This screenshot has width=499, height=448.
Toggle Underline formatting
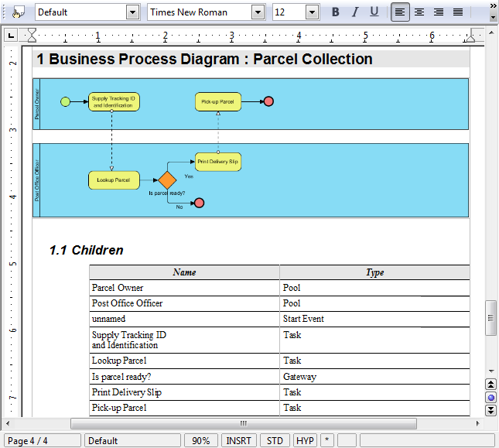(x=374, y=12)
